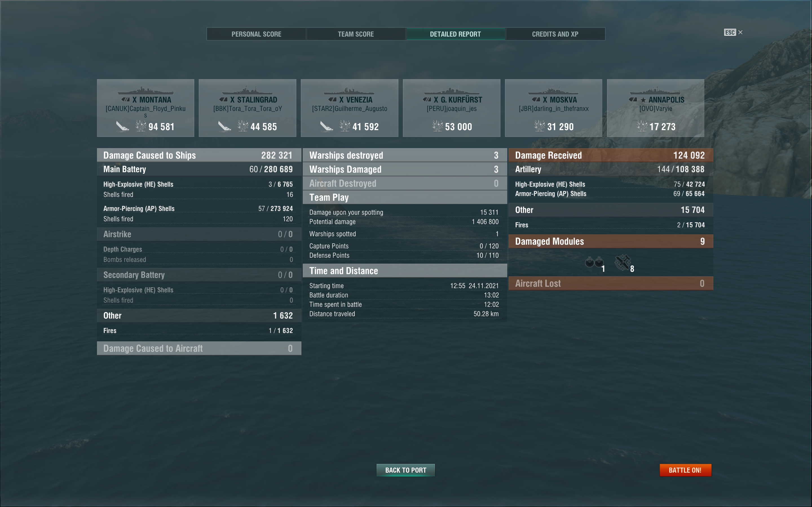Image resolution: width=812 pixels, height=507 pixels.
Task: Select the X Montana enemy ship card
Action: click(x=145, y=108)
